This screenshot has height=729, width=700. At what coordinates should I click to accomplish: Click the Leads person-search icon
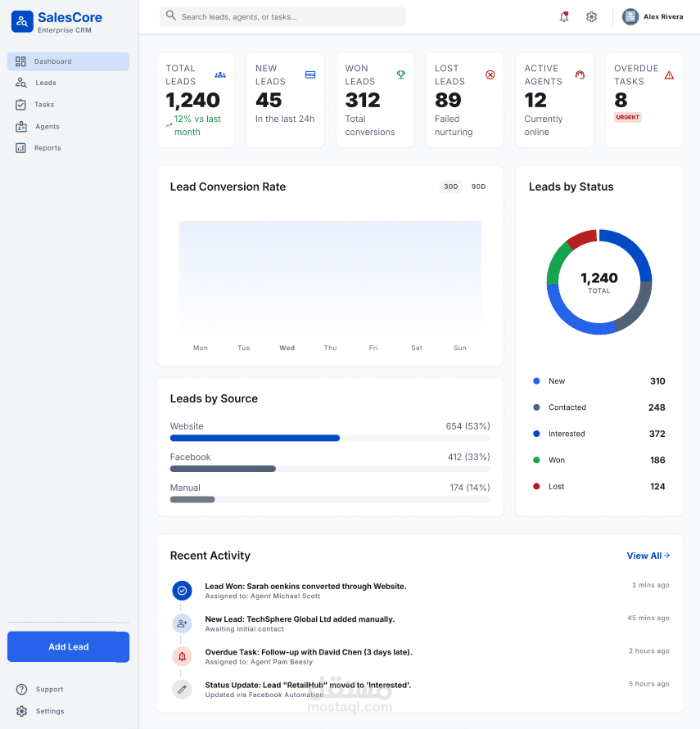21,83
